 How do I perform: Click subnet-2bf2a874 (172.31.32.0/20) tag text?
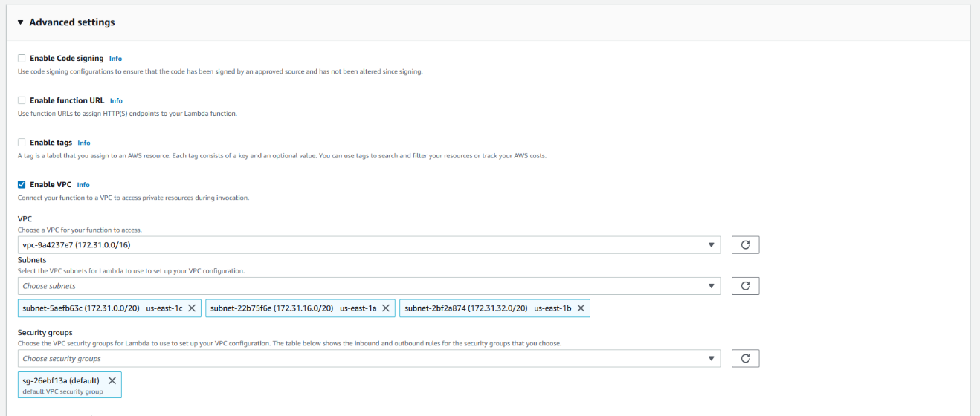pyautogui.click(x=466, y=308)
